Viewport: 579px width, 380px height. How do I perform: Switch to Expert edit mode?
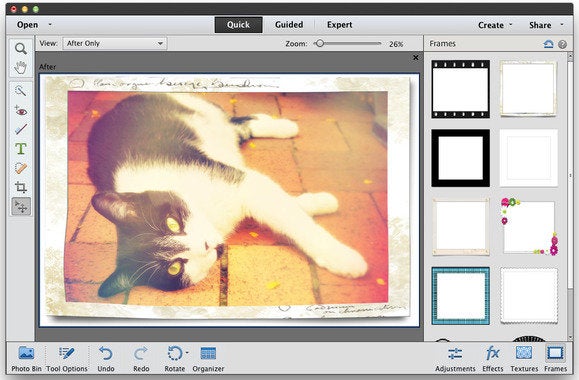pyautogui.click(x=339, y=25)
